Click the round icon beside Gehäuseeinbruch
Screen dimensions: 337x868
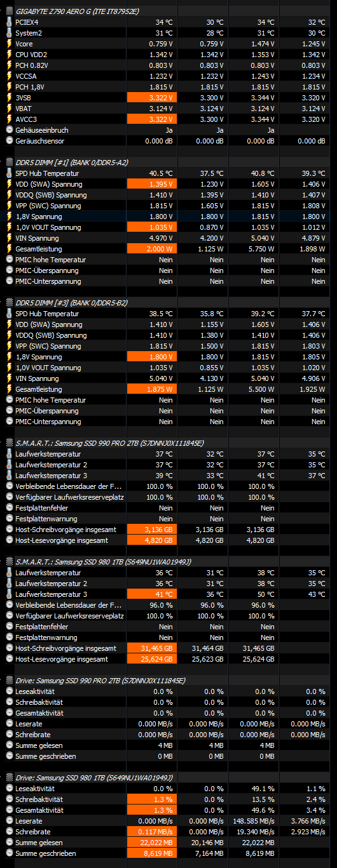click(9, 130)
